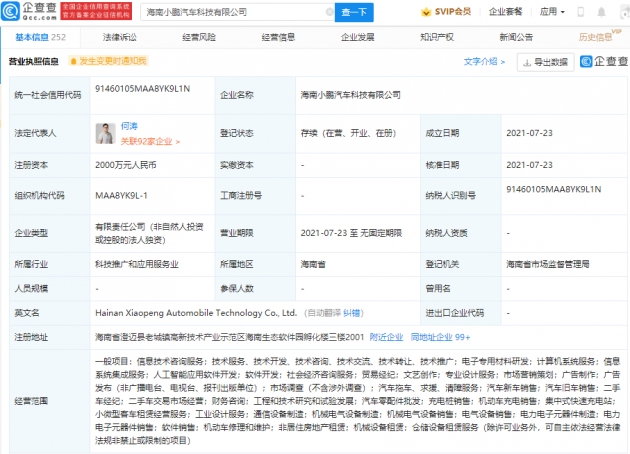
Task: Open 何涛's profile photo
Action: click(104, 133)
